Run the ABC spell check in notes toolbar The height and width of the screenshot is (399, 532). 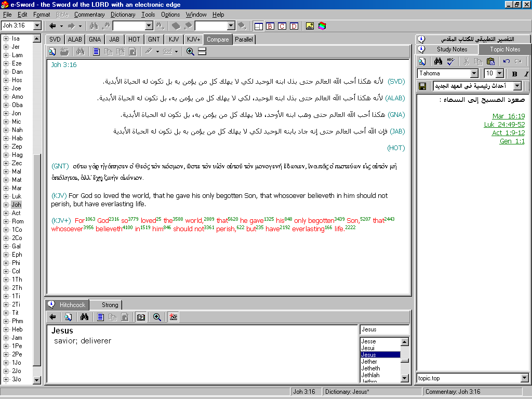click(x=450, y=61)
